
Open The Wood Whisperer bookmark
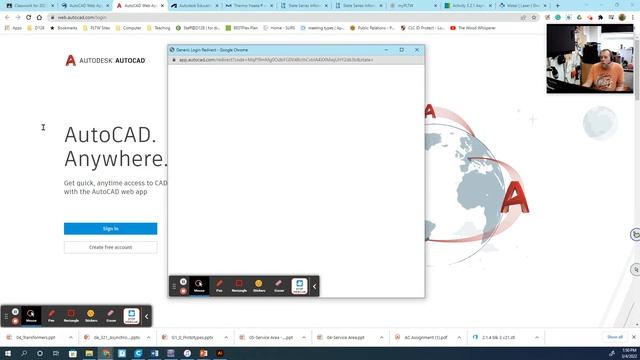point(473,28)
